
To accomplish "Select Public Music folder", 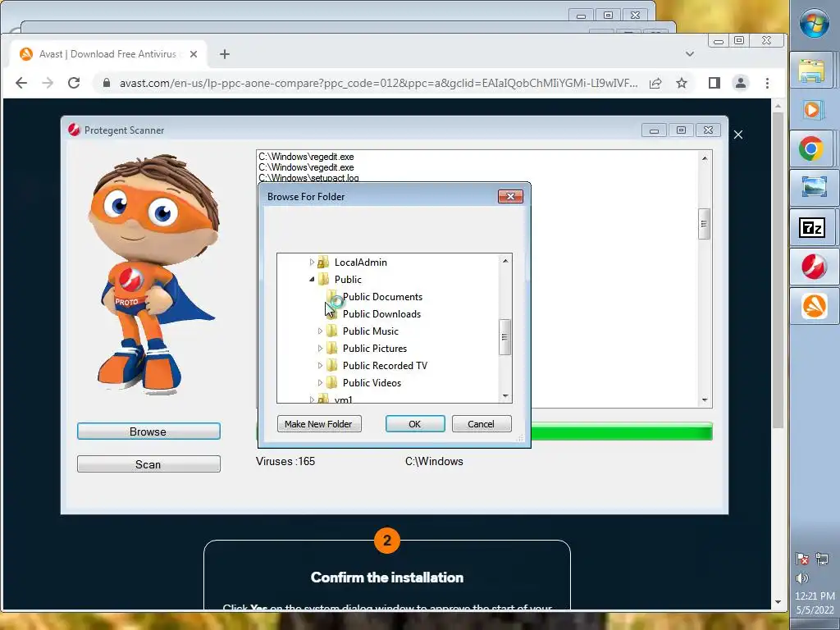I will tap(370, 331).
